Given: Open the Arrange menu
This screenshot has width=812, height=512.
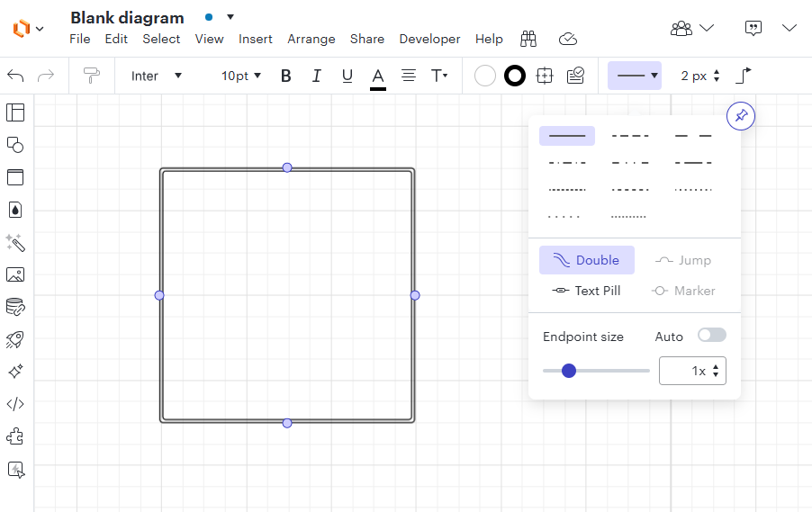Looking at the screenshot, I should [311, 39].
